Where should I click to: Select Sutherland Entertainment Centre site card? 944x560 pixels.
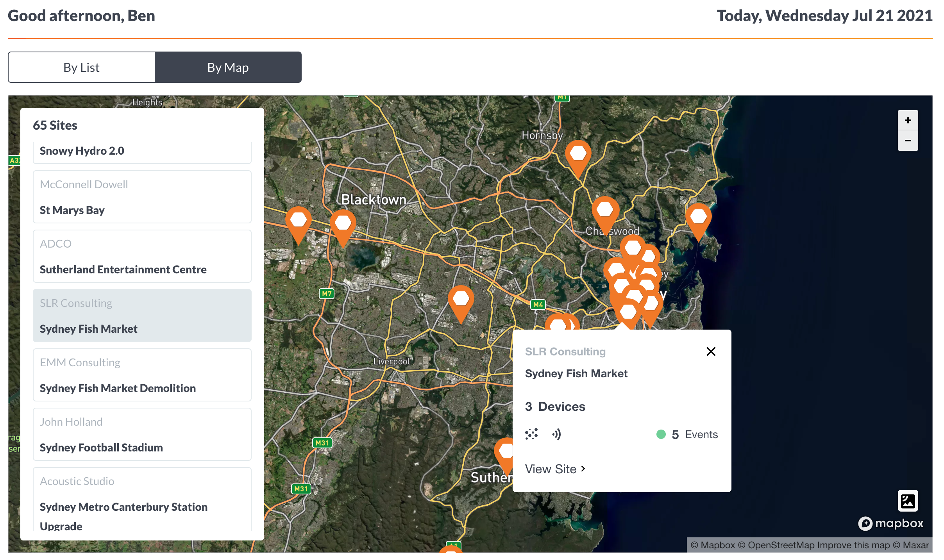[142, 256]
